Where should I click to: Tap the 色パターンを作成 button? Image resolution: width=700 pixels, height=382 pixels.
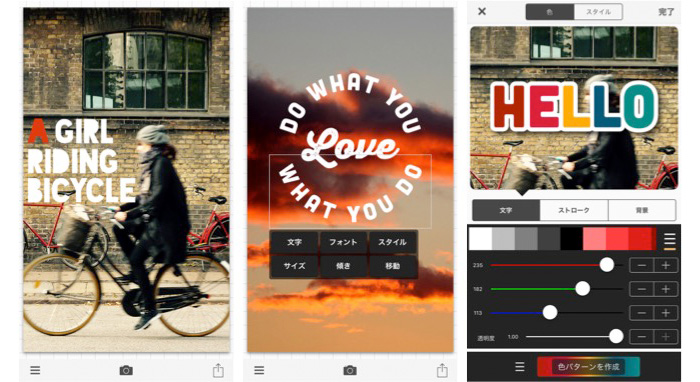[x=588, y=367]
